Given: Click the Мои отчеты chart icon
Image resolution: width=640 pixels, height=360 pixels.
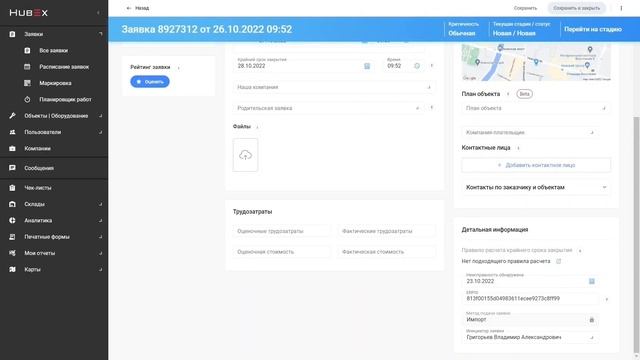Looking at the screenshot, I should 12,253.
